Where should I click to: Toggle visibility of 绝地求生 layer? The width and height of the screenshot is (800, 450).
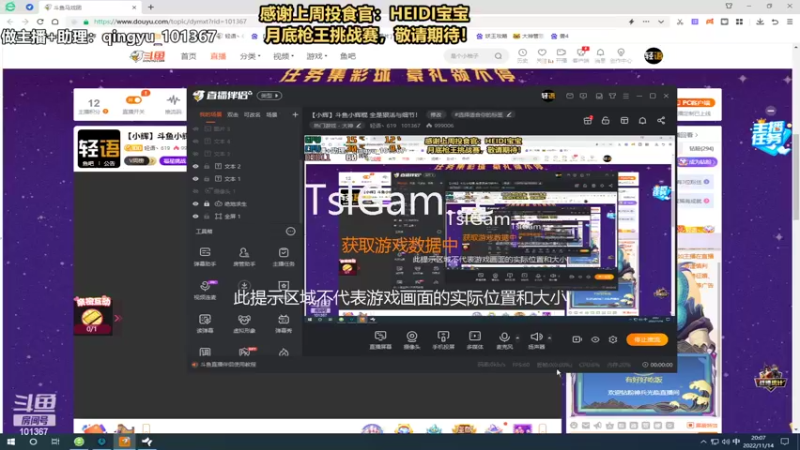195,204
